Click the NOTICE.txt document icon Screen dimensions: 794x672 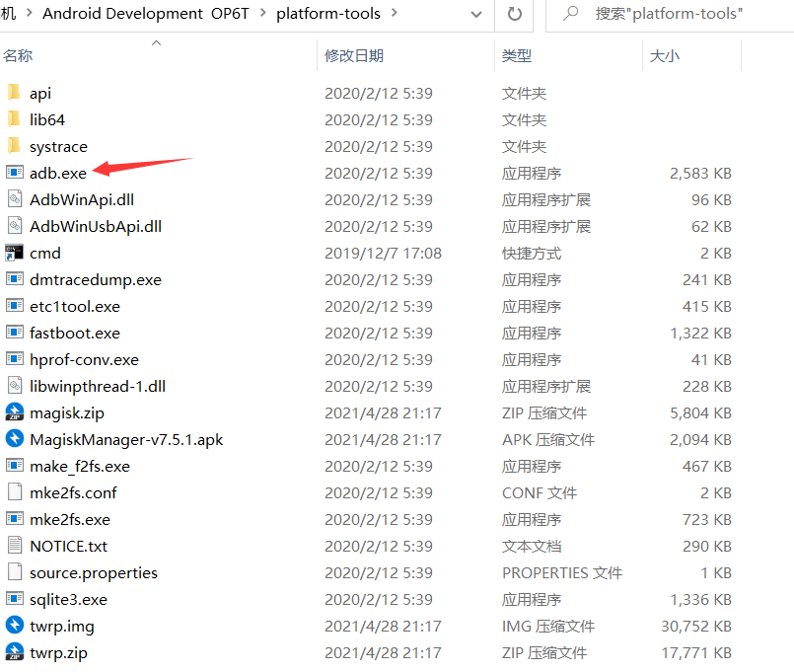tap(15, 546)
